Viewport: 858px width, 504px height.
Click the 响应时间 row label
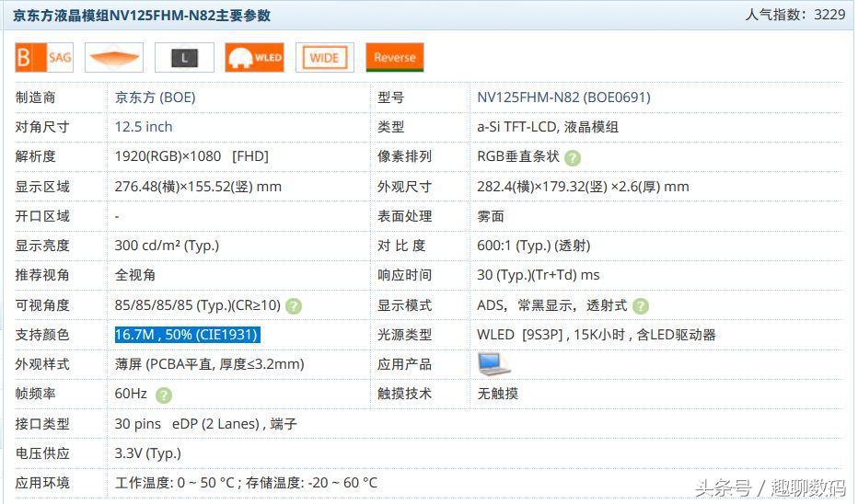pos(404,275)
